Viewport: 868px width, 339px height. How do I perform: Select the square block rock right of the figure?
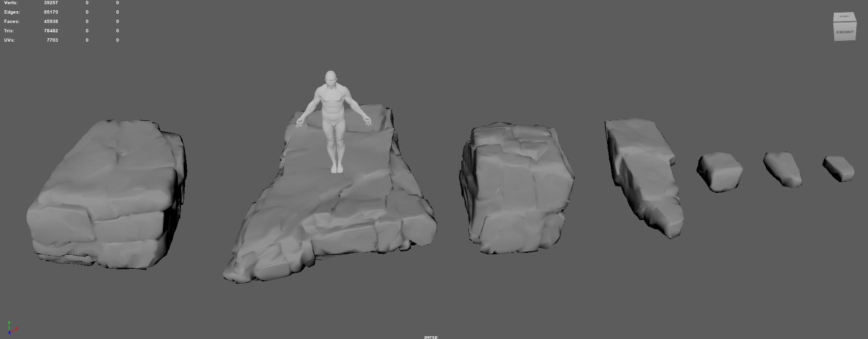[517, 188]
